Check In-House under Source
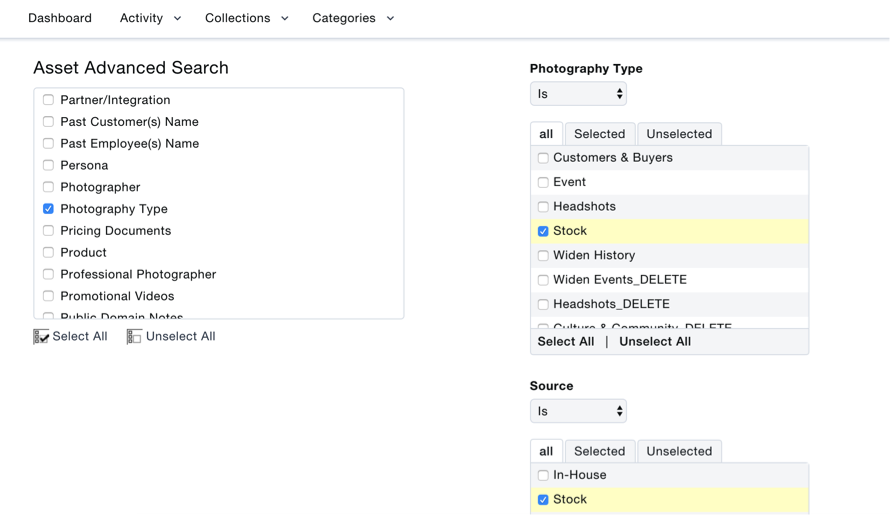890x515 pixels. [x=543, y=475]
